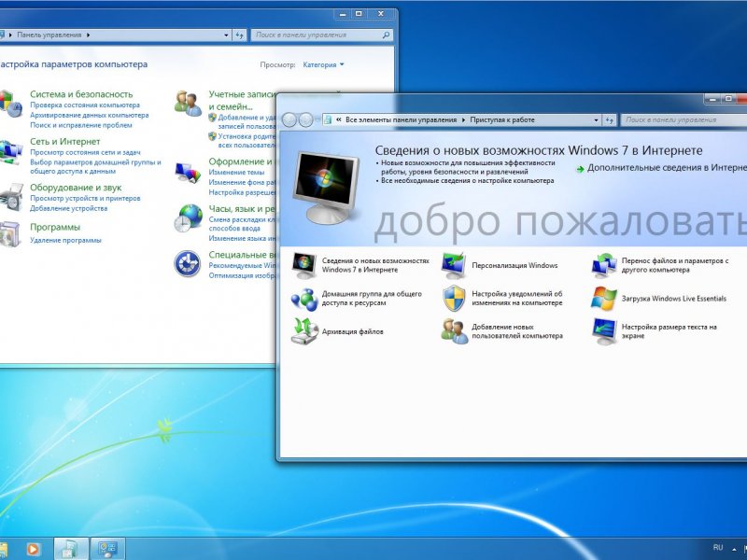Click Просмотр устройств и принтеров link
This screenshot has height=560, width=747.
coord(85,198)
